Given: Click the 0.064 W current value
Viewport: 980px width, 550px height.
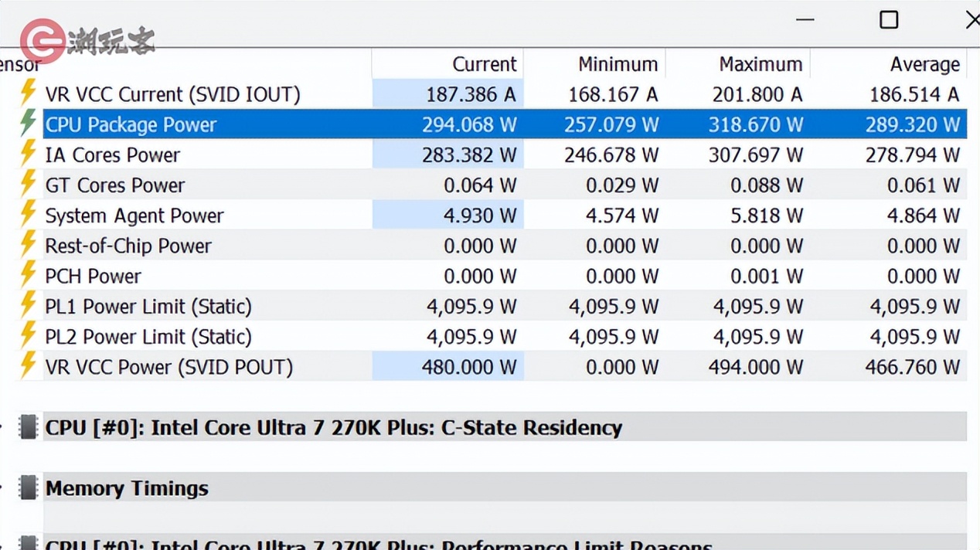Looking at the screenshot, I should (480, 185).
